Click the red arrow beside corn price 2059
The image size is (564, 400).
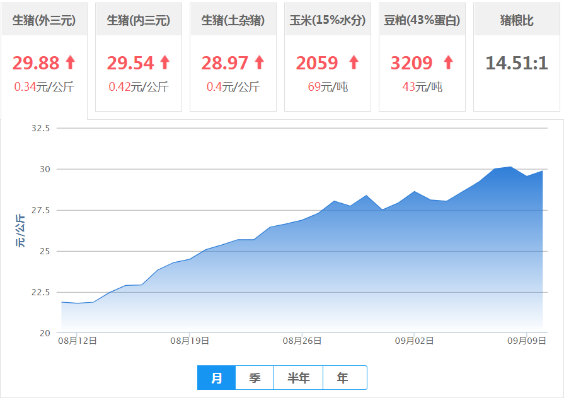click(x=354, y=62)
